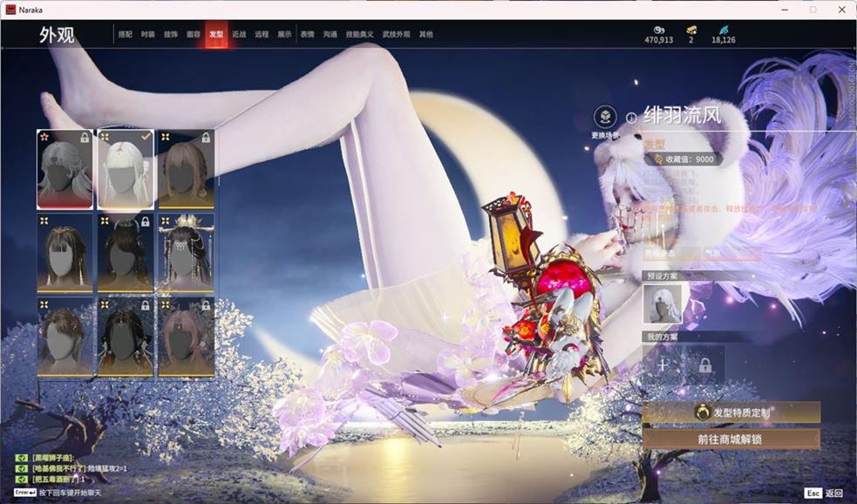Click the teal feather currency icon above 18,126

[724, 30]
